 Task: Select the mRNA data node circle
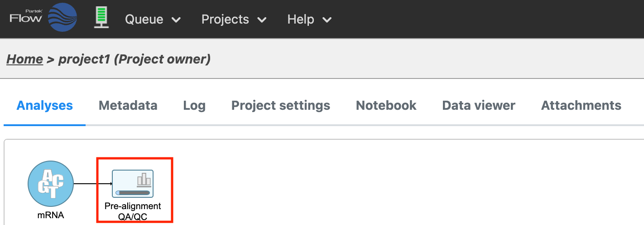point(51,184)
